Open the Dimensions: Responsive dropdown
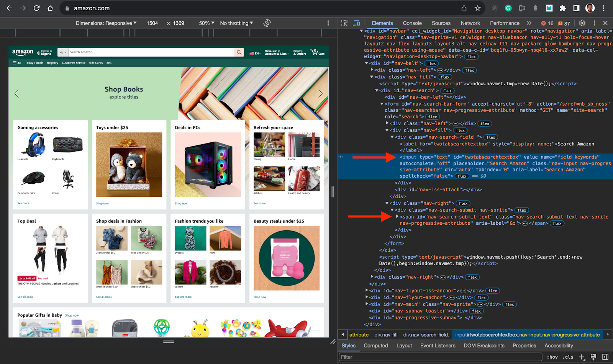This screenshot has width=613, height=364. click(x=106, y=23)
